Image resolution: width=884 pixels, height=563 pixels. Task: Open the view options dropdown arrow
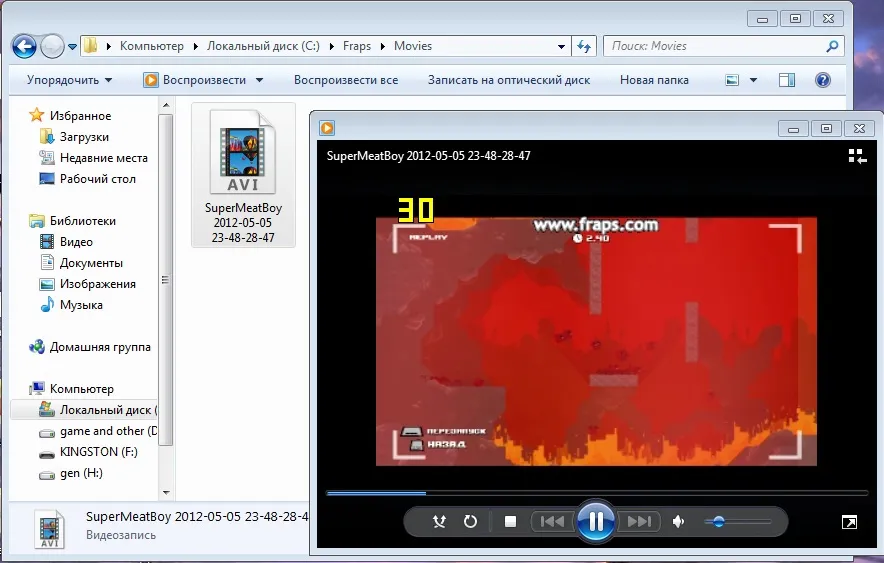tap(754, 80)
